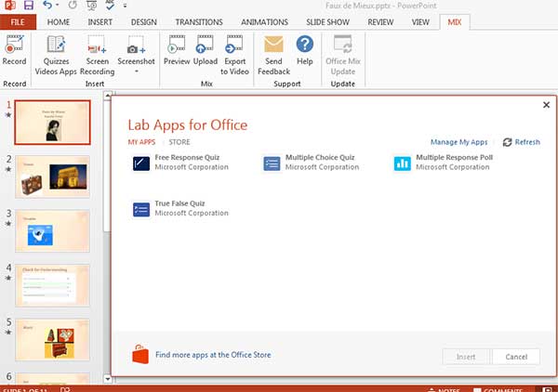Viewport: 558px width, 392px height.
Task: Click the Screenshot camera icon
Action: tap(137, 46)
